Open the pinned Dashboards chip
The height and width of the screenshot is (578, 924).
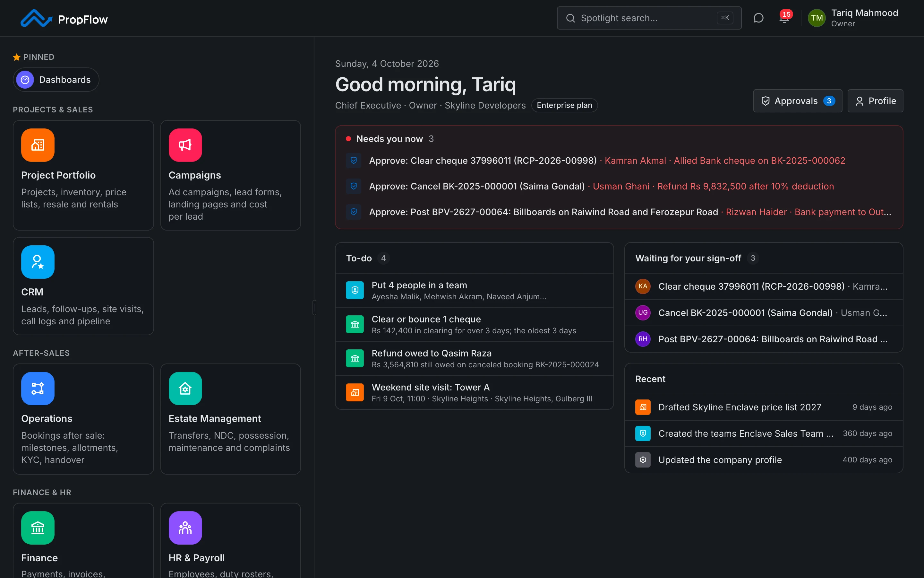(x=56, y=80)
